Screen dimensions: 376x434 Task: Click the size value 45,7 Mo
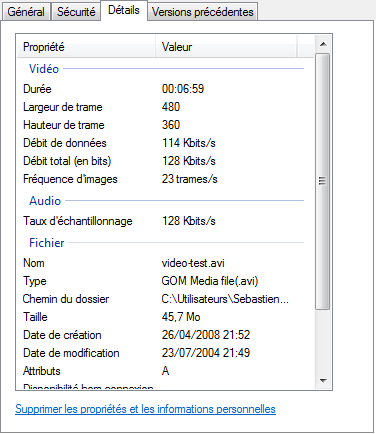[x=181, y=317]
